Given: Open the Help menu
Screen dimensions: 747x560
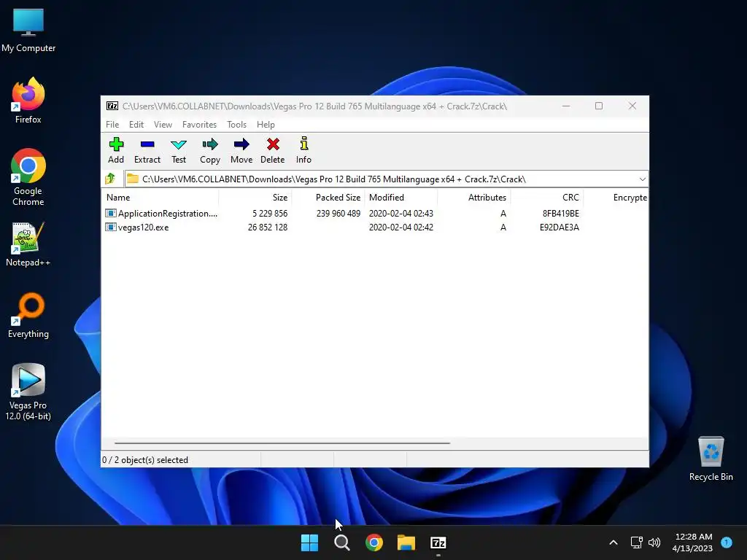Looking at the screenshot, I should pyautogui.click(x=266, y=124).
